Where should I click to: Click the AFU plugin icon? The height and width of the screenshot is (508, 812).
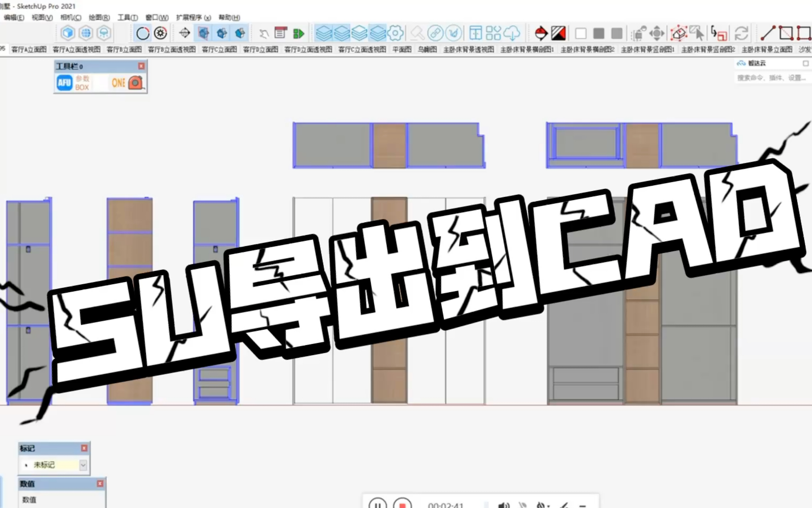click(x=64, y=83)
